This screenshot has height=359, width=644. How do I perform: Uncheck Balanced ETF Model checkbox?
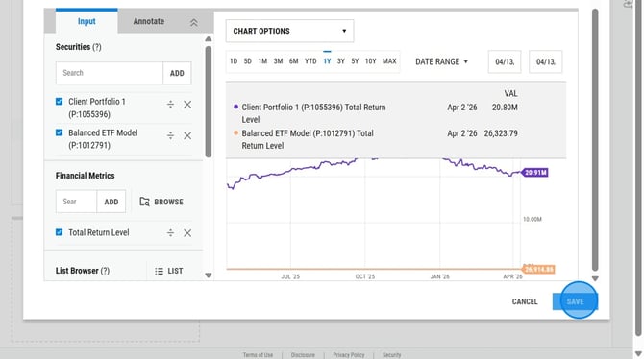point(60,132)
